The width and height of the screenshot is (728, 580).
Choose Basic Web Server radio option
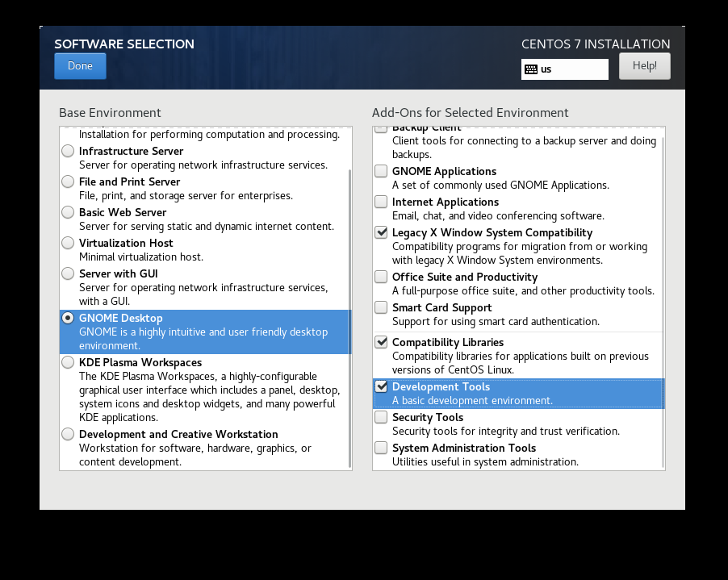68,212
